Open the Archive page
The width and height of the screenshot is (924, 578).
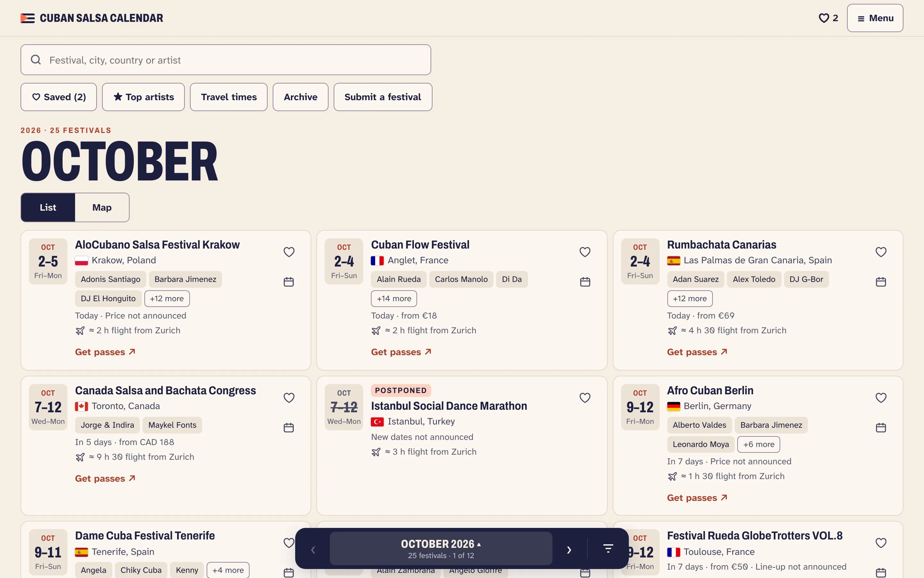tap(300, 97)
